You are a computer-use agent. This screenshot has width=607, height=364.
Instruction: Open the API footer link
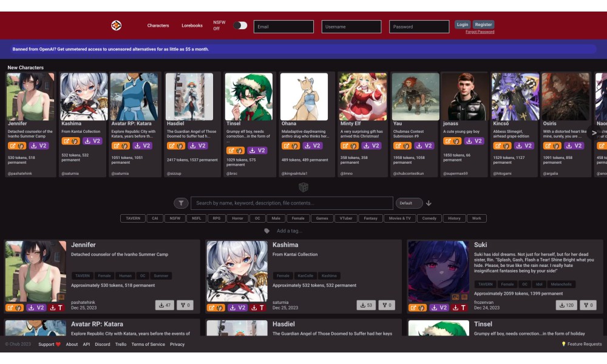(x=86, y=344)
